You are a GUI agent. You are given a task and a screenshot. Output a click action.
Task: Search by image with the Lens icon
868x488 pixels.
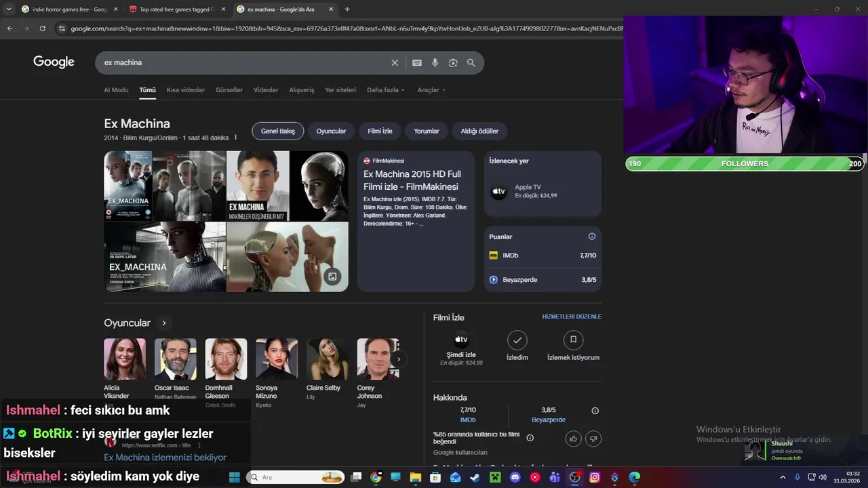[x=453, y=62]
